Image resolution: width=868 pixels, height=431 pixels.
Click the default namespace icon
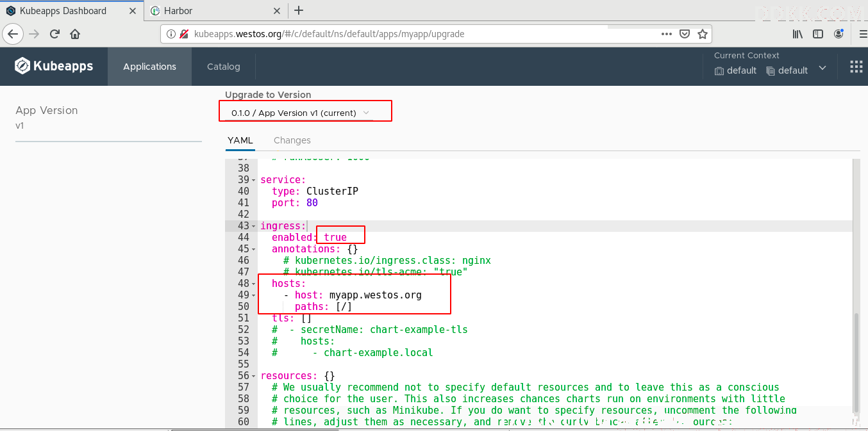tap(771, 71)
